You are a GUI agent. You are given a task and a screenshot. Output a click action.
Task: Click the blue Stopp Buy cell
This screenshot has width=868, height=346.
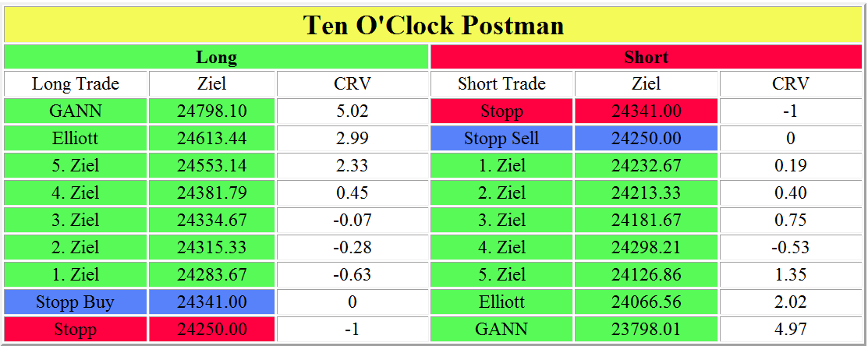tap(76, 302)
